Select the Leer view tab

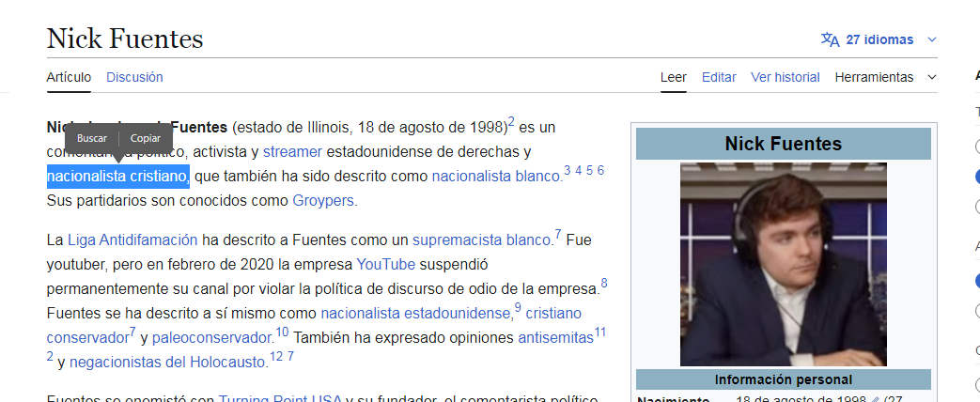673,77
